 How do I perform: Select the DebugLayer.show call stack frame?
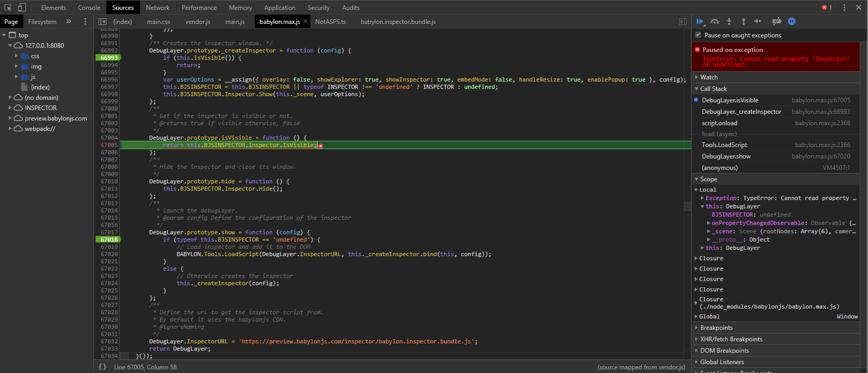coord(776,156)
